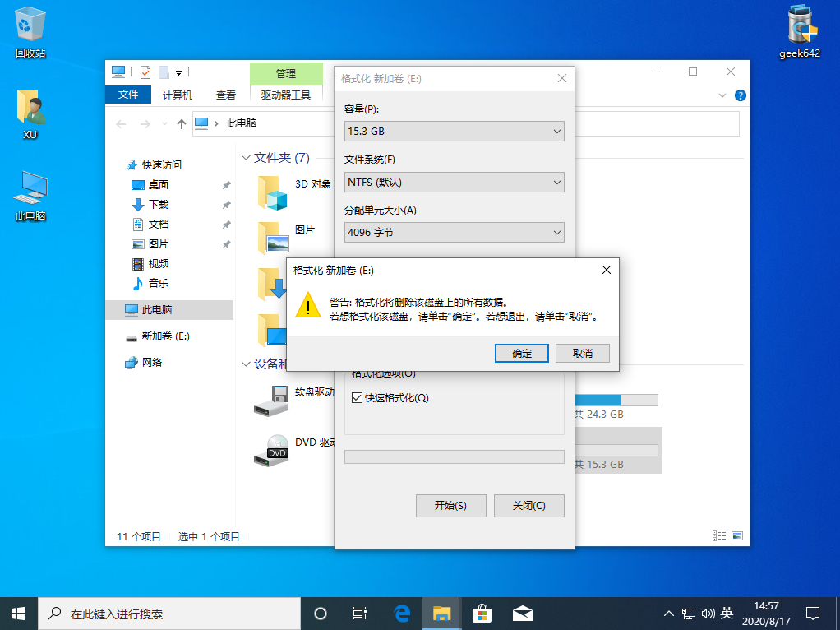Open geek642 desktop shortcut
Image resolution: width=840 pixels, height=630 pixels.
pyautogui.click(x=801, y=31)
